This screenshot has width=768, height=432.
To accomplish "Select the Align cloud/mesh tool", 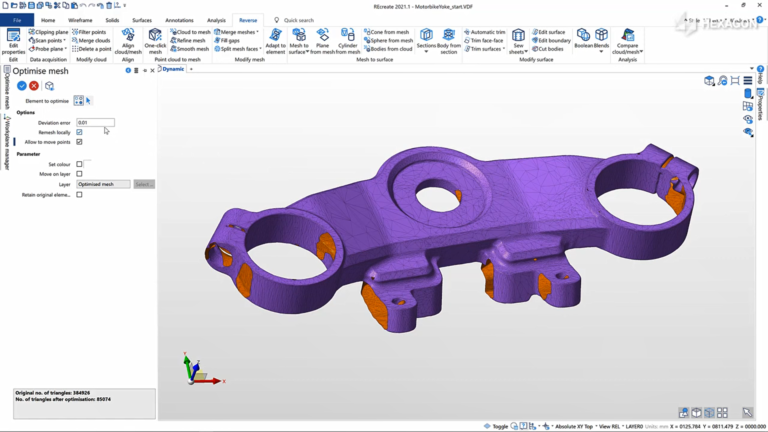I will [128, 41].
